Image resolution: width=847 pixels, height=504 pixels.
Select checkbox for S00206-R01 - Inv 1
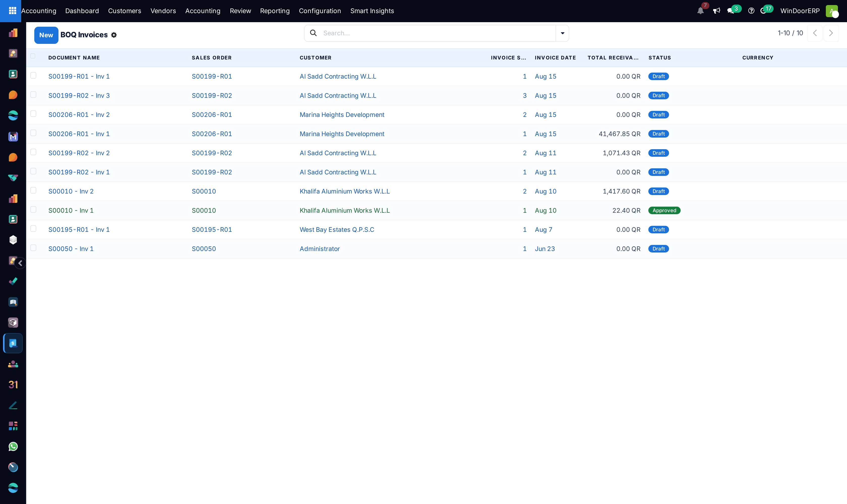point(33,133)
